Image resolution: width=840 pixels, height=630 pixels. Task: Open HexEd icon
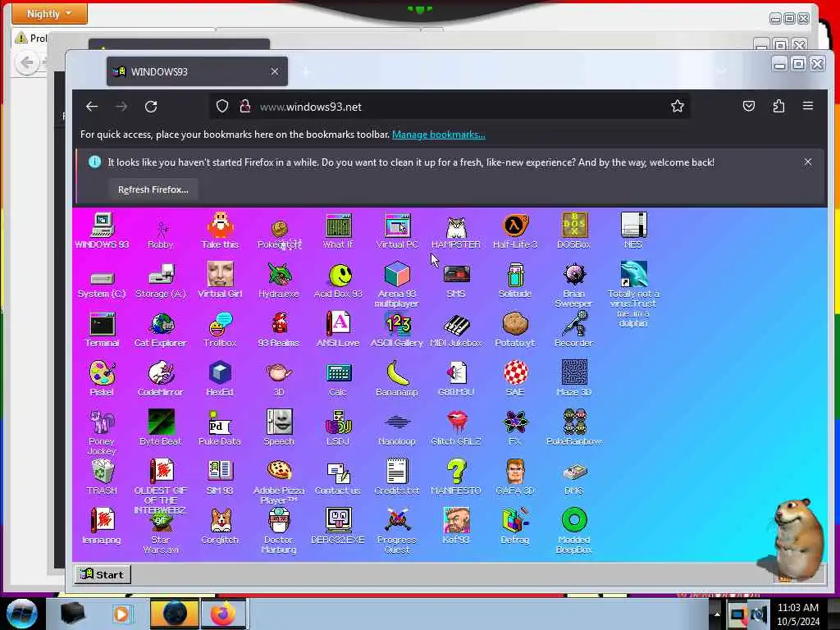(220, 379)
